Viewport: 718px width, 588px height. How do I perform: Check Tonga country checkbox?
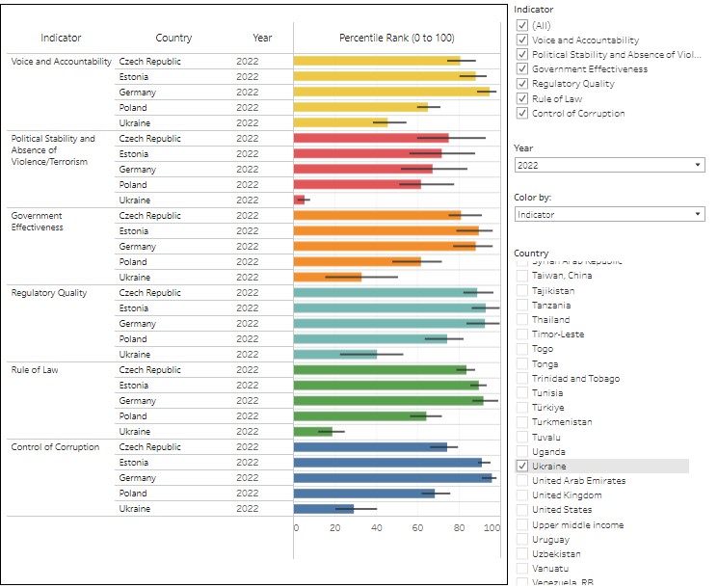522,363
